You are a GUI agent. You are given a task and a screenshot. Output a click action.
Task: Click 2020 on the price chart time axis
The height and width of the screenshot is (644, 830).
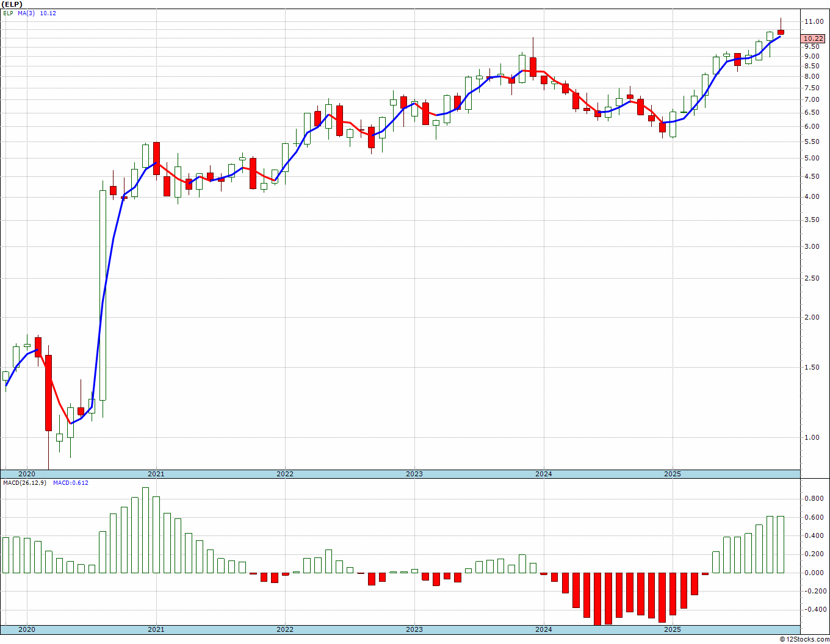(27, 474)
